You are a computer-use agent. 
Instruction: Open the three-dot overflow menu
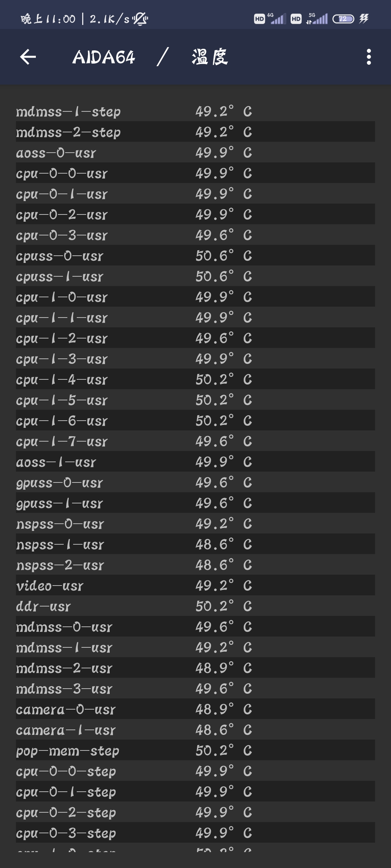coord(369,57)
